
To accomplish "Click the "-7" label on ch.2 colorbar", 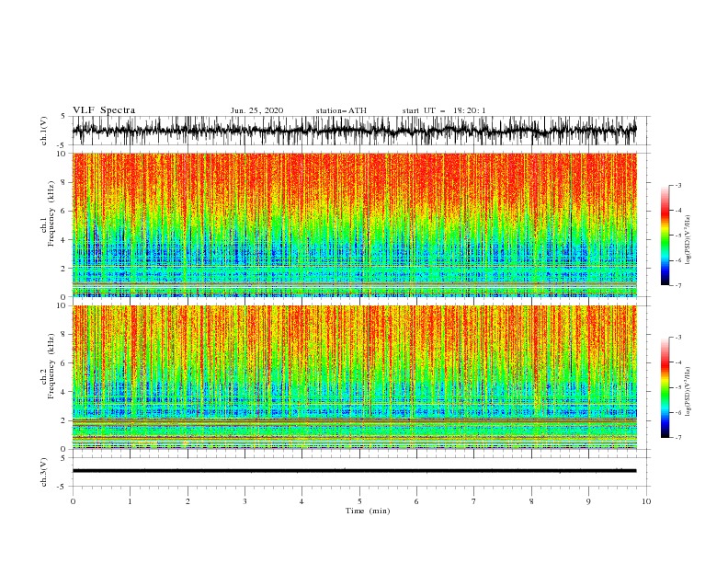I will click(677, 438).
